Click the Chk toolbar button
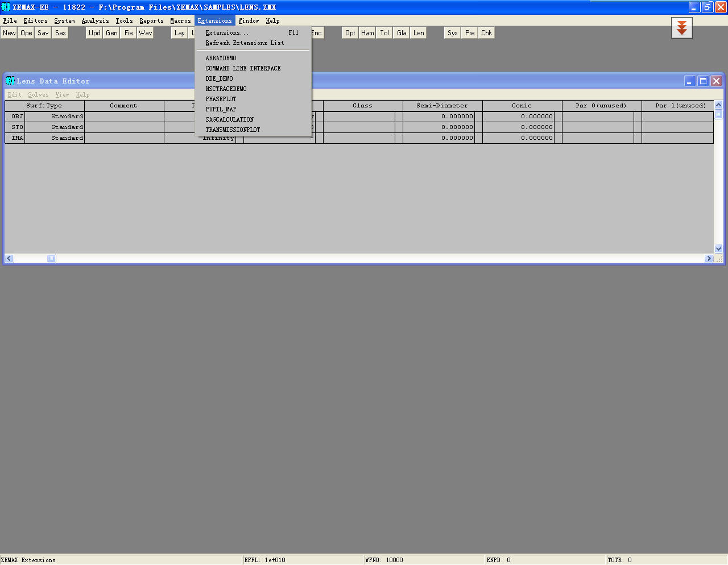 coord(487,33)
